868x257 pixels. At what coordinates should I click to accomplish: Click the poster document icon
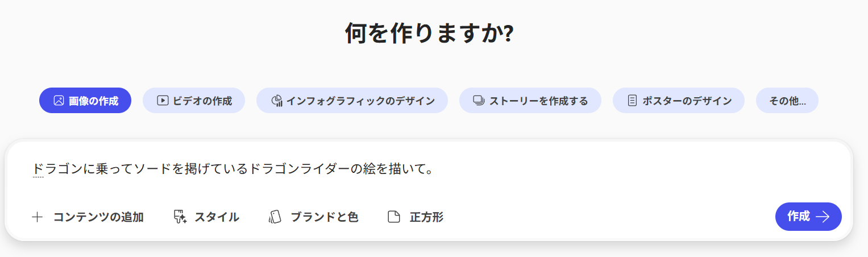click(x=632, y=101)
